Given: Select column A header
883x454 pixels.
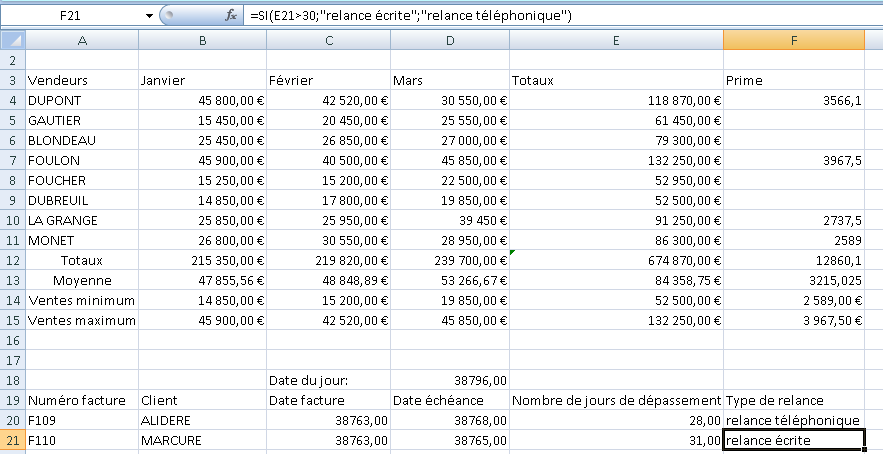Looking at the screenshot, I should click(x=82, y=39).
